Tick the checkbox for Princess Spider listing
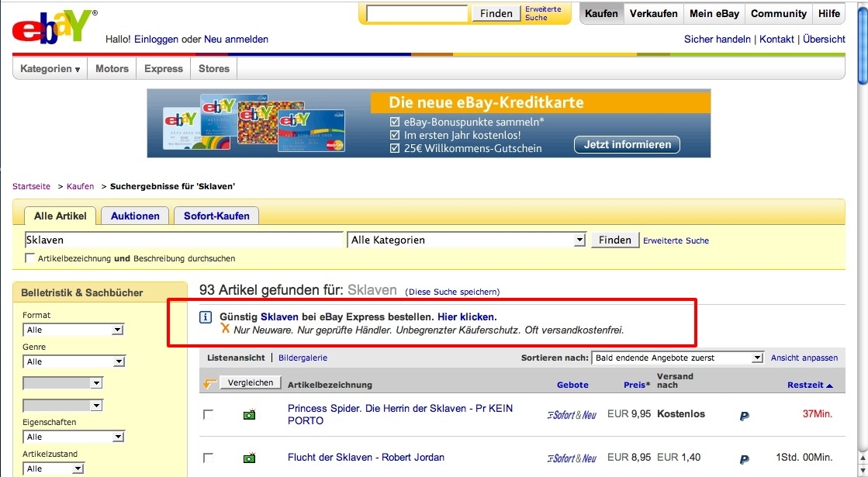 click(208, 415)
